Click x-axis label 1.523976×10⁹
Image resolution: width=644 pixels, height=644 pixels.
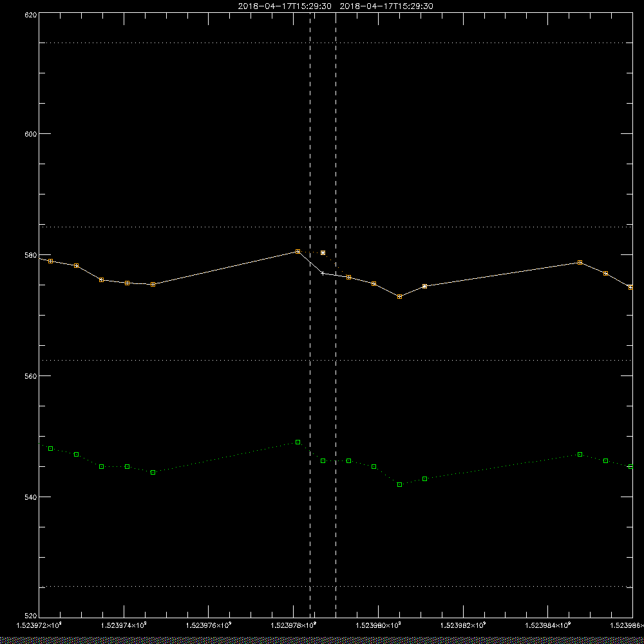(x=209, y=625)
